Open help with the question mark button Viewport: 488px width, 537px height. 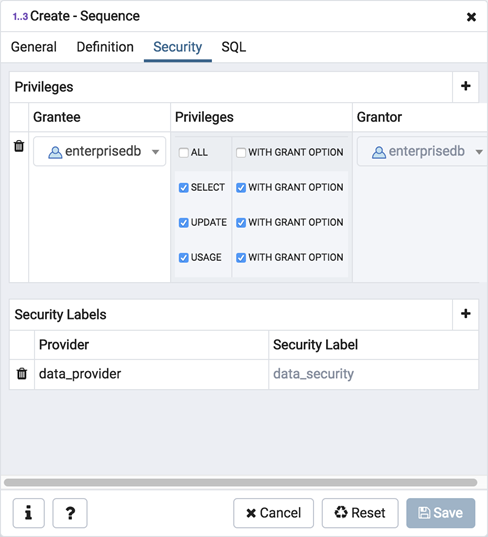70,513
